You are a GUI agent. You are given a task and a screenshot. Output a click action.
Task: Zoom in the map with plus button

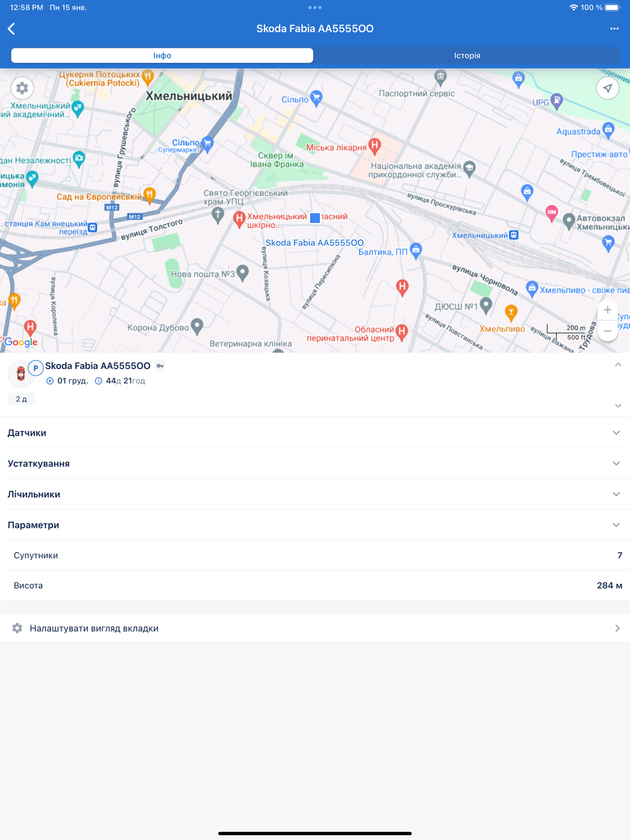tap(607, 310)
